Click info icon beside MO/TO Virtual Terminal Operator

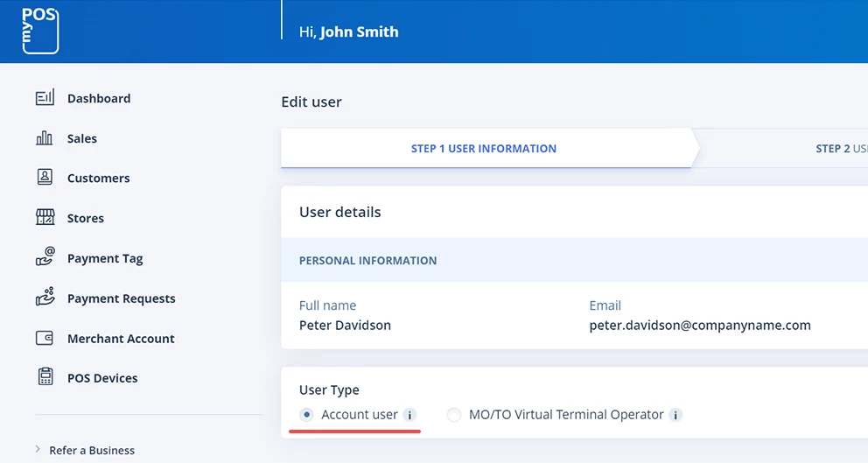click(x=676, y=415)
